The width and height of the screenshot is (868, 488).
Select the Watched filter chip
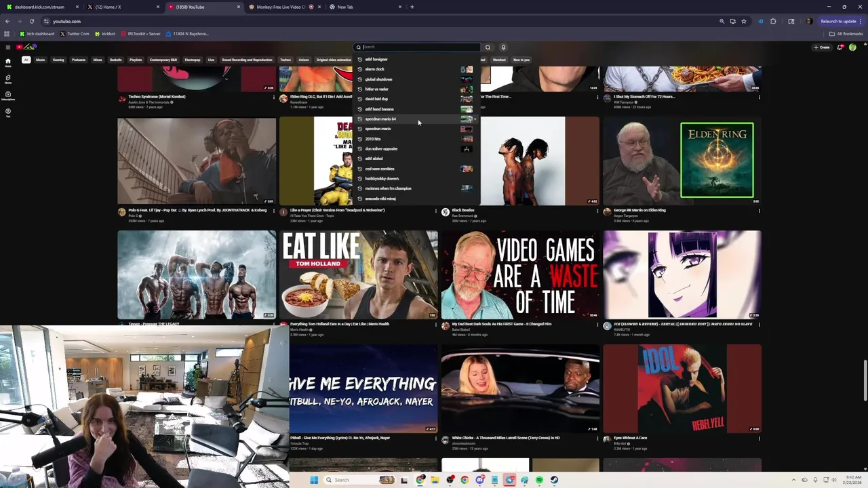click(x=499, y=60)
